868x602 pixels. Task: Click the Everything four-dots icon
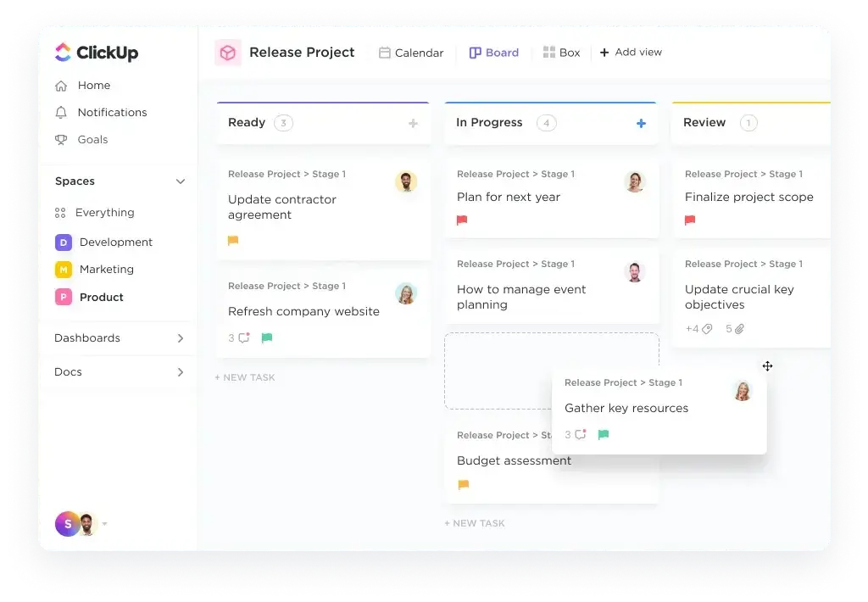tap(60, 213)
